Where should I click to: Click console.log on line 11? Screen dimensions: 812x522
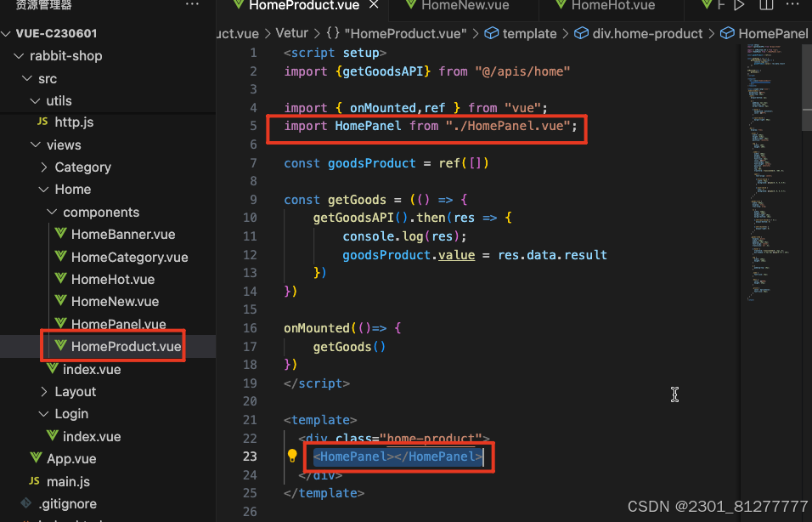(383, 236)
